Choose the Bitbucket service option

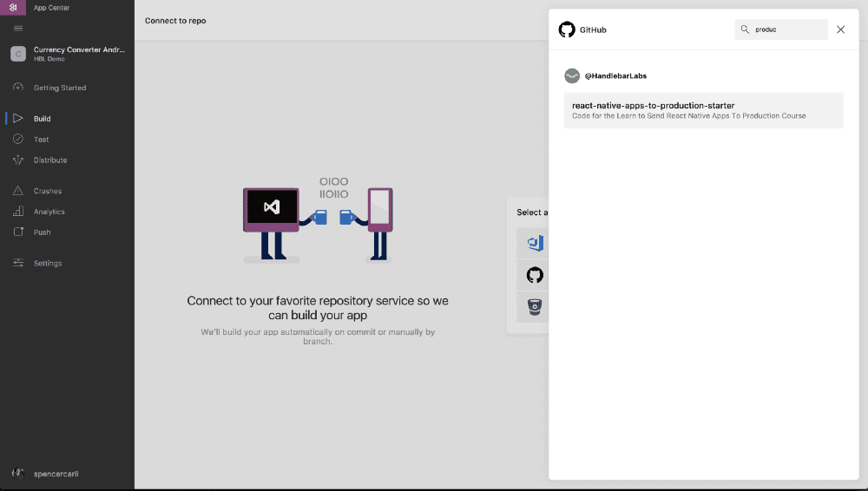[x=534, y=307]
